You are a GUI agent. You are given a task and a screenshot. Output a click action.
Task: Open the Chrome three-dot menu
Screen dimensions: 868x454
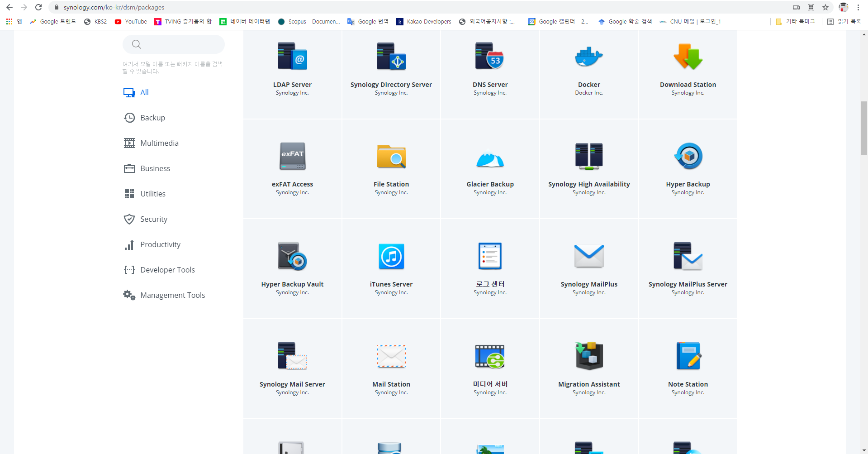point(858,7)
